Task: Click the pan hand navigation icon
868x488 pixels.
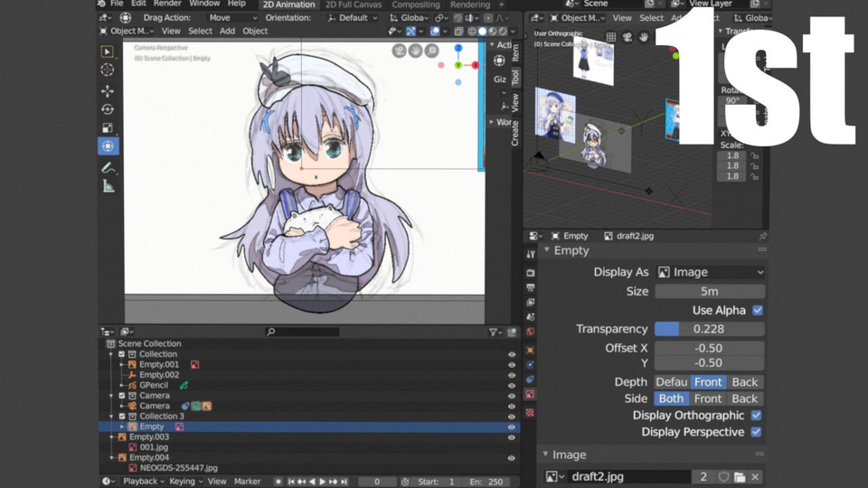Action: [x=415, y=51]
